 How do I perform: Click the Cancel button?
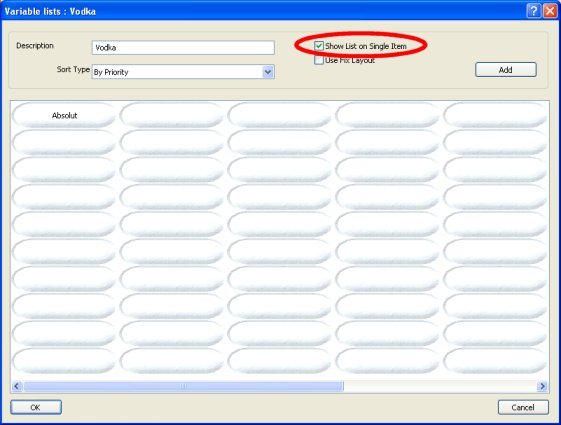click(x=523, y=407)
